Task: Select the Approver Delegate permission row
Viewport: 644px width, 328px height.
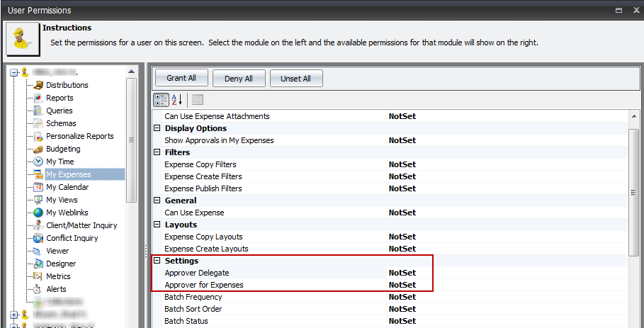Action: click(197, 273)
